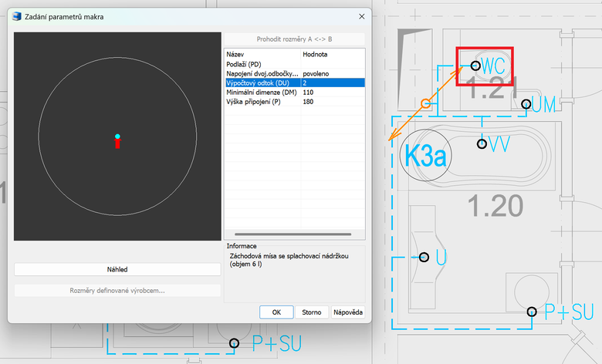Image resolution: width=602 pixels, height=364 pixels.
Task: Click Rozměry definované výrobcem button
Action: pyautogui.click(x=117, y=291)
